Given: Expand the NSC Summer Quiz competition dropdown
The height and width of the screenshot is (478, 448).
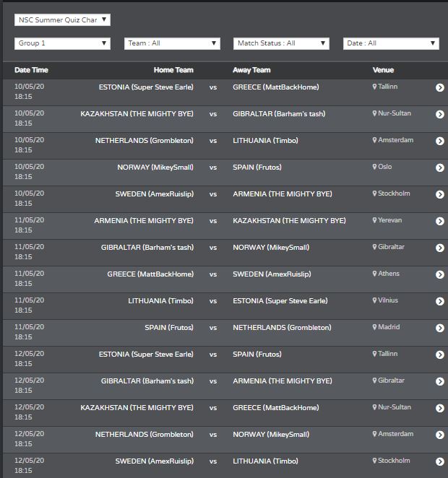Looking at the screenshot, I should (x=62, y=19).
